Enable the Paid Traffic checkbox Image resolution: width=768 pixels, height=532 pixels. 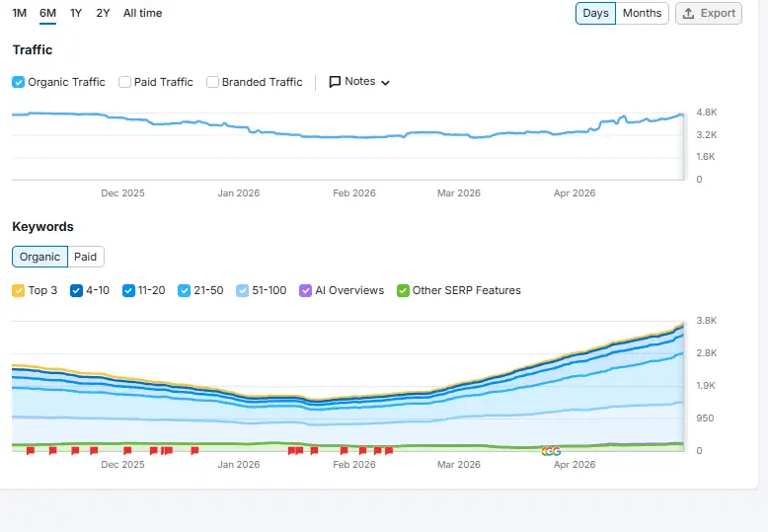point(125,82)
